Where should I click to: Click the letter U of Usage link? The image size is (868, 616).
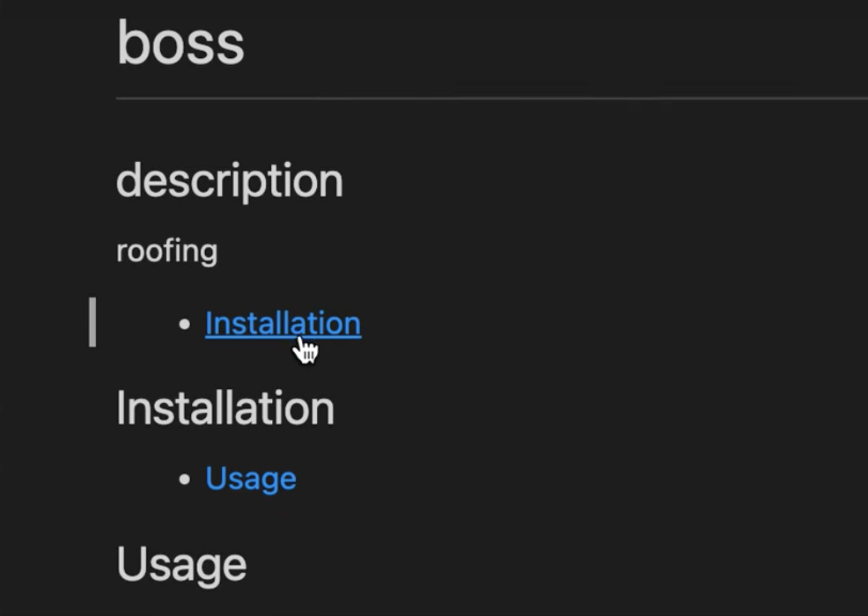(x=216, y=478)
